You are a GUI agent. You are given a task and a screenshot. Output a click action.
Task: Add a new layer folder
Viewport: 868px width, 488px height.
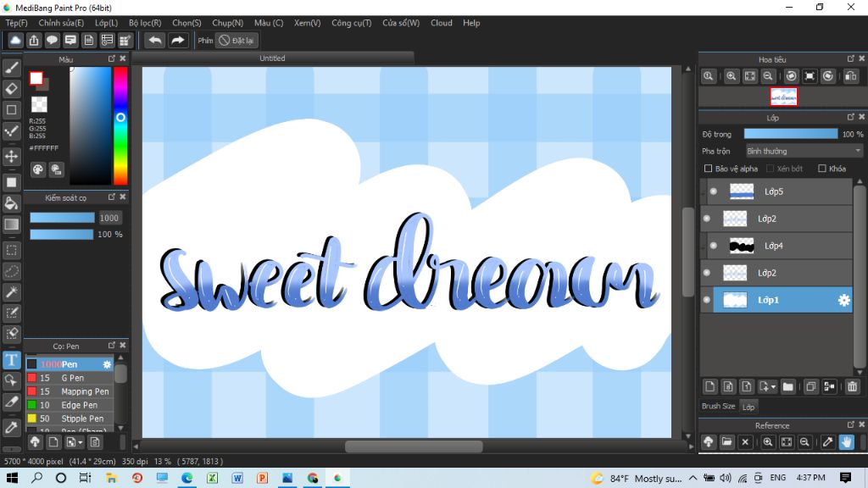787,386
